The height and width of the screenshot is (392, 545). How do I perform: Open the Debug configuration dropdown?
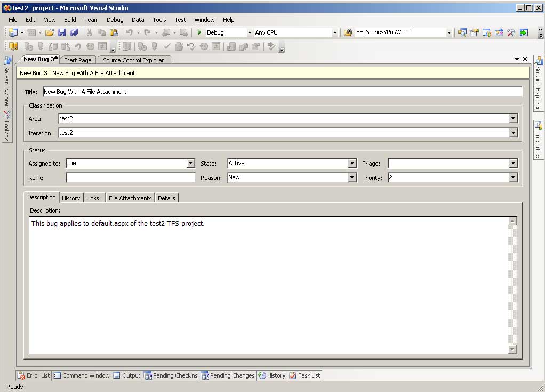(x=249, y=32)
